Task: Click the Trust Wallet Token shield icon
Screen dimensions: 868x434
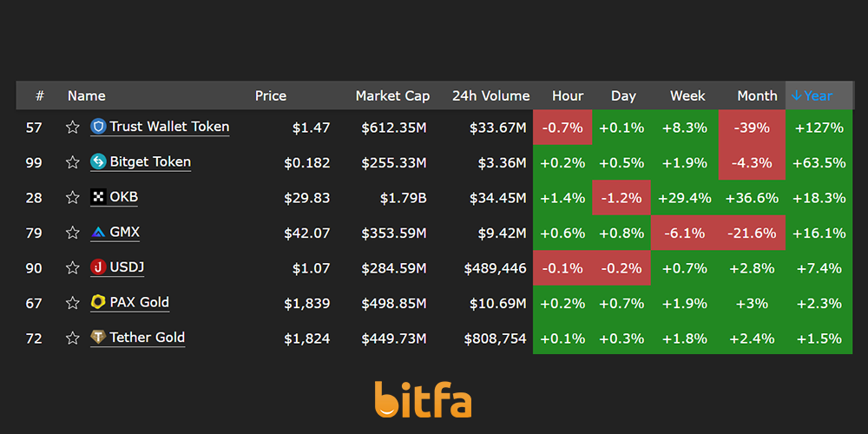Action: [x=98, y=127]
